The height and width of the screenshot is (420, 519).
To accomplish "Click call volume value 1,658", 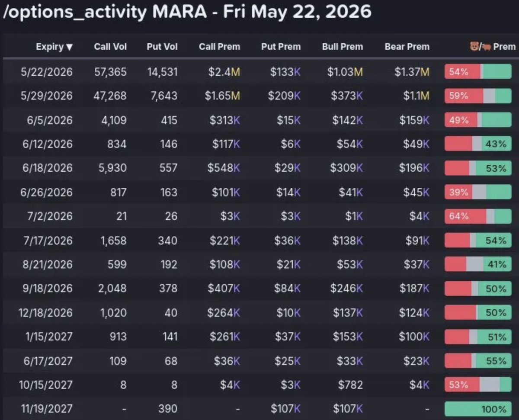I will (x=114, y=240).
